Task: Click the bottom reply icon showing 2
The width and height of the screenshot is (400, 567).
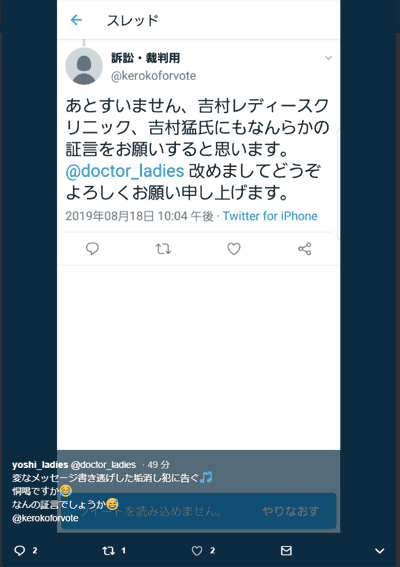Action: coord(20,550)
